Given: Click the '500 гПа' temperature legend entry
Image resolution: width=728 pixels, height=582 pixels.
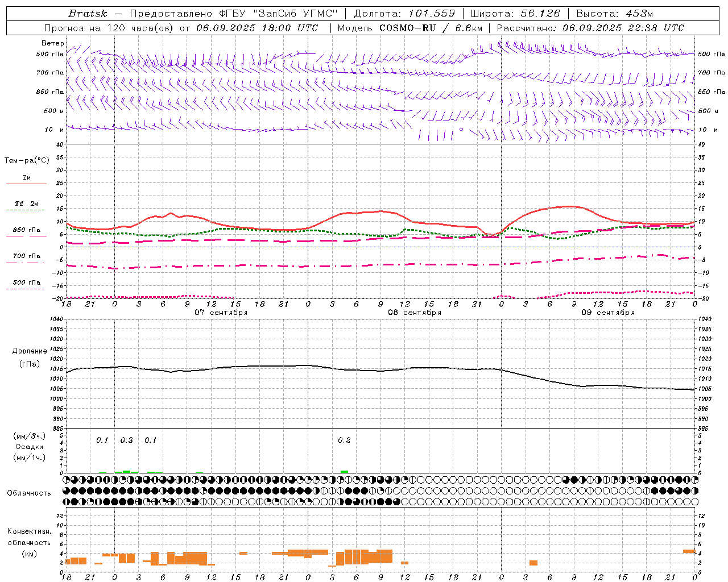Looking at the screenshot, I should coord(27,282).
